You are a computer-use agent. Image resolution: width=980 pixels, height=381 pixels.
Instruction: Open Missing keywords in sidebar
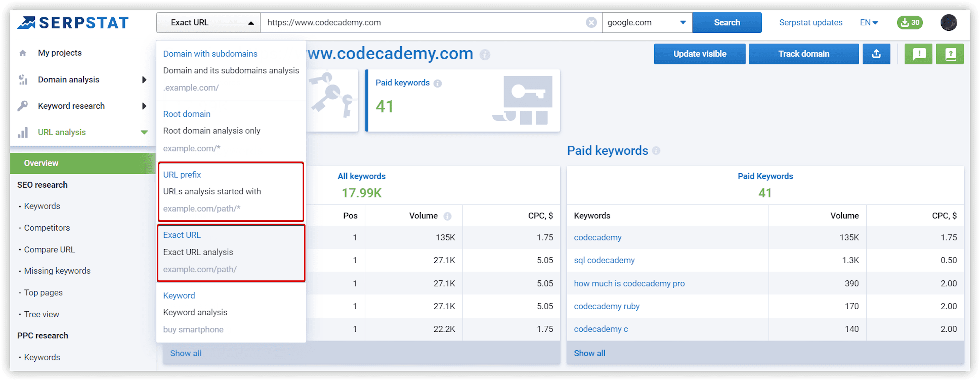[x=57, y=271]
